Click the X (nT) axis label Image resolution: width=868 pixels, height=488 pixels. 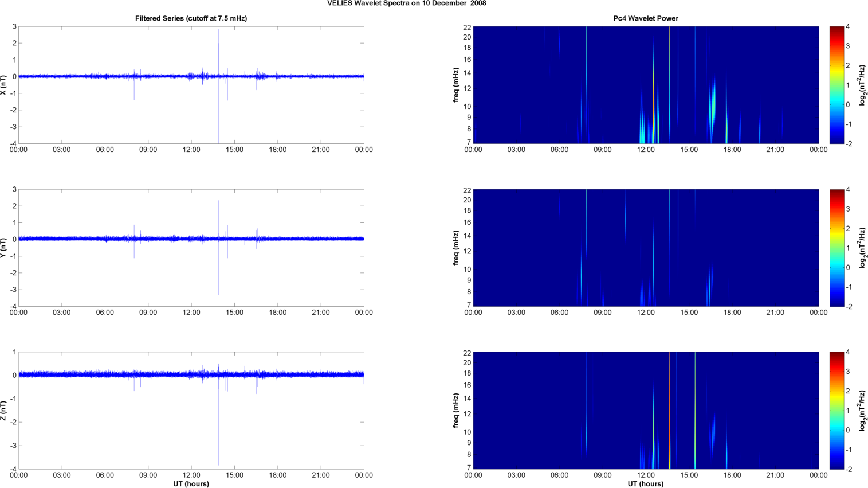tap(3, 85)
